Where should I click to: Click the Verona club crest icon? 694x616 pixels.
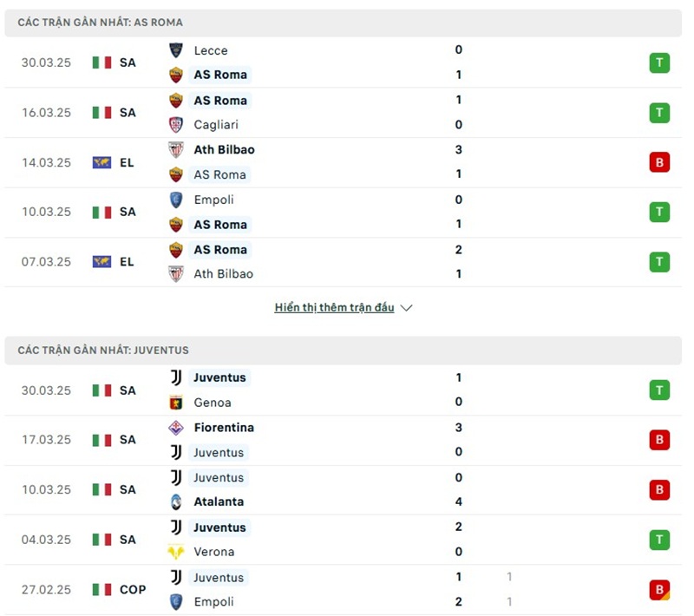point(176,552)
